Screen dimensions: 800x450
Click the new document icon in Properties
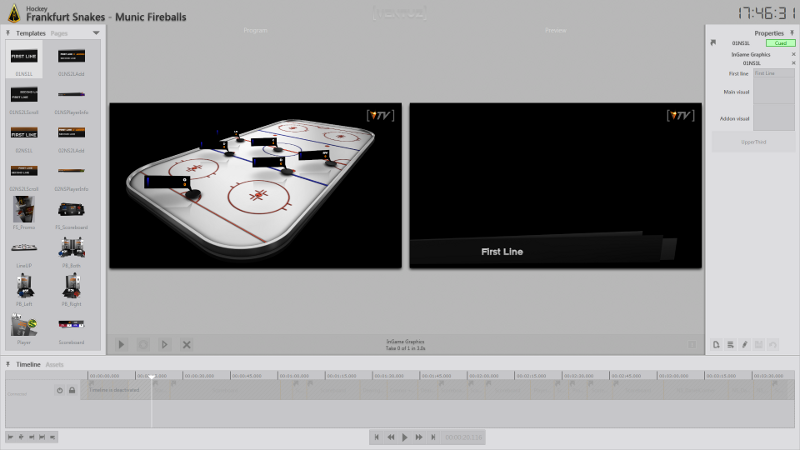(x=716, y=344)
